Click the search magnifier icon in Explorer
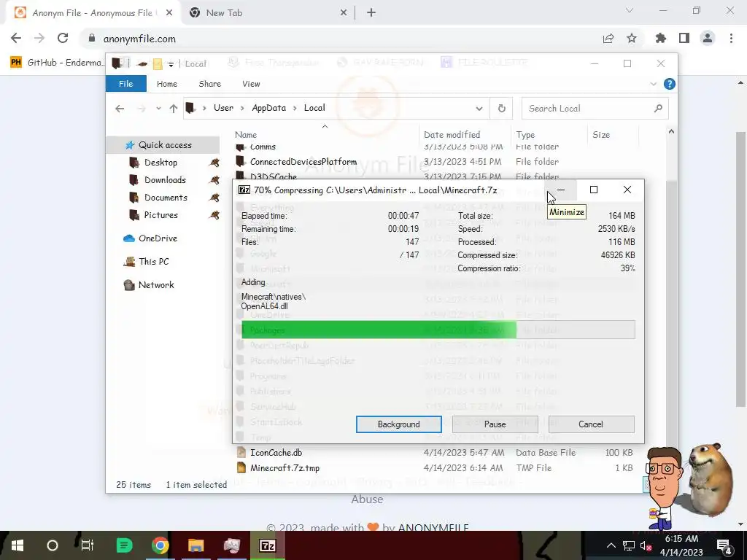The height and width of the screenshot is (560, 747). click(x=658, y=109)
